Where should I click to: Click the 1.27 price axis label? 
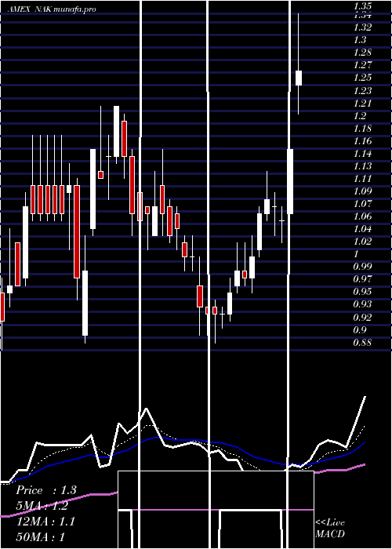(x=362, y=65)
